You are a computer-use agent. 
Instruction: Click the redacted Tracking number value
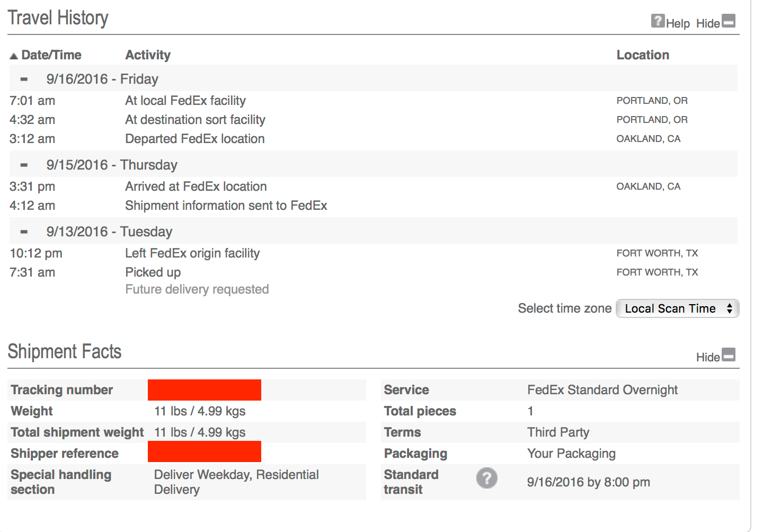point(205,390)
